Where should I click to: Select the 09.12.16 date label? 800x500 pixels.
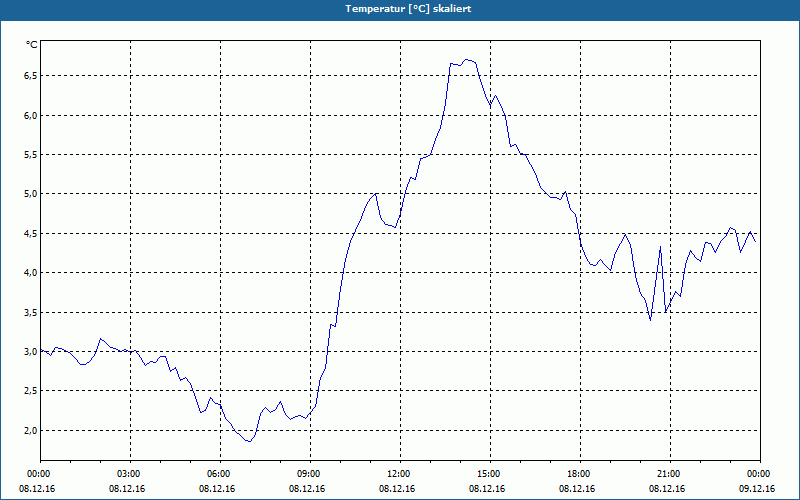tap(757, 489)
